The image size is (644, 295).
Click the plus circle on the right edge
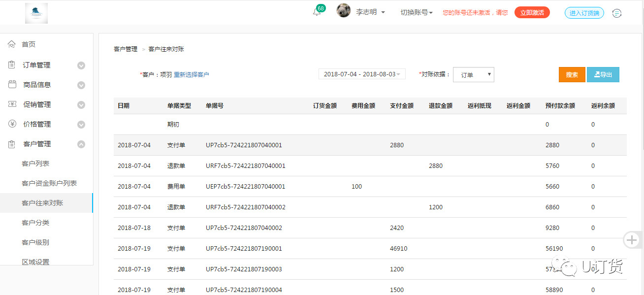pyautogui.click(x=632, y=240)
